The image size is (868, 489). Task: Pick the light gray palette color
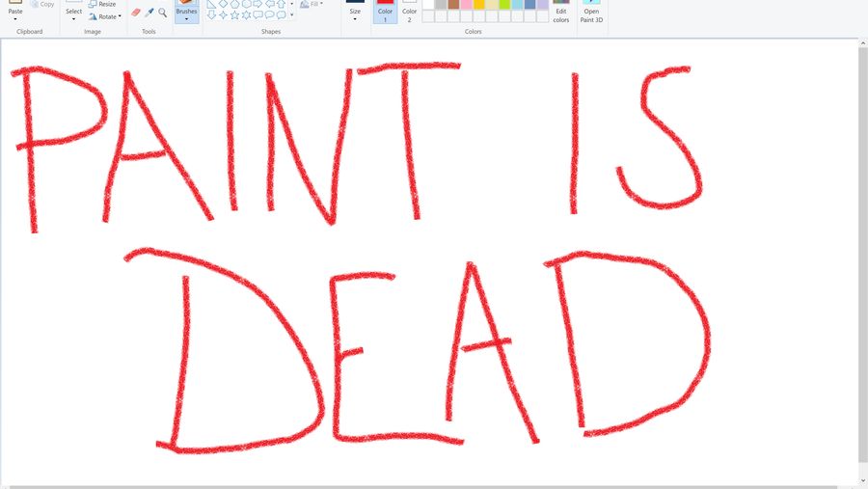(441, 4)
